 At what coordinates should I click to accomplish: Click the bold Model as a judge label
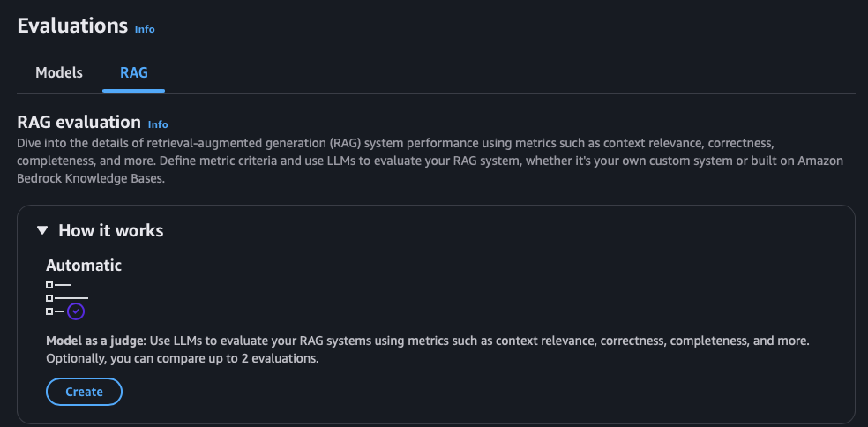click(x=95, y=341)
